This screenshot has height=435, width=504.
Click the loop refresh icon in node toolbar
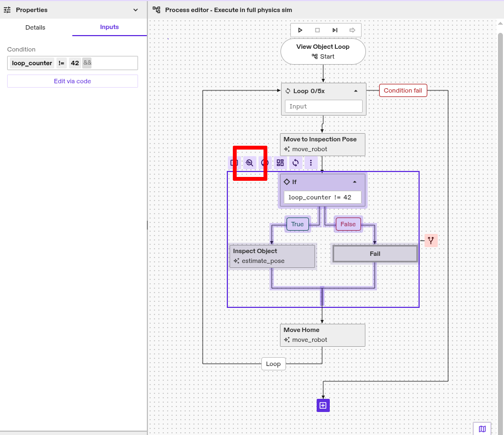pos(296,163)
